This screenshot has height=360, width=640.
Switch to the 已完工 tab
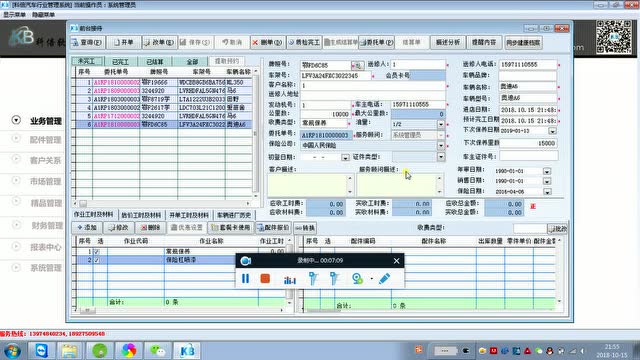pos(120,62)
